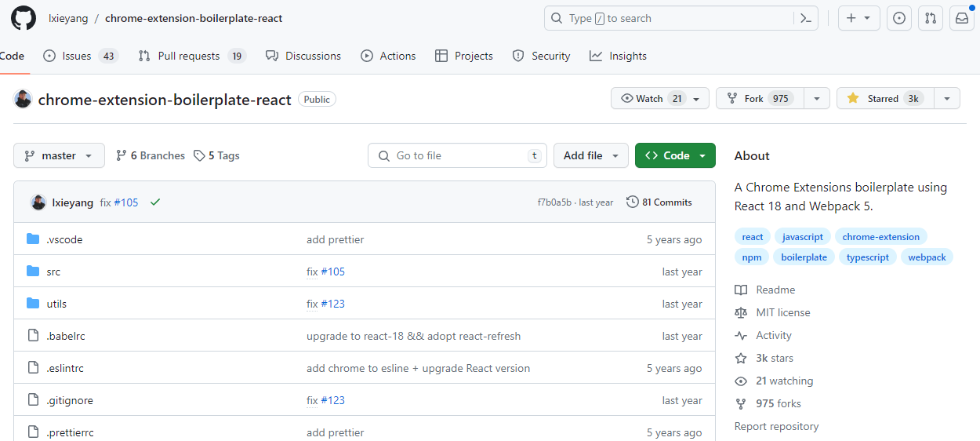Open the Discussions tab
Viewport: 980px width, 441px height.
pyautogui.click(x=303, y=56)
